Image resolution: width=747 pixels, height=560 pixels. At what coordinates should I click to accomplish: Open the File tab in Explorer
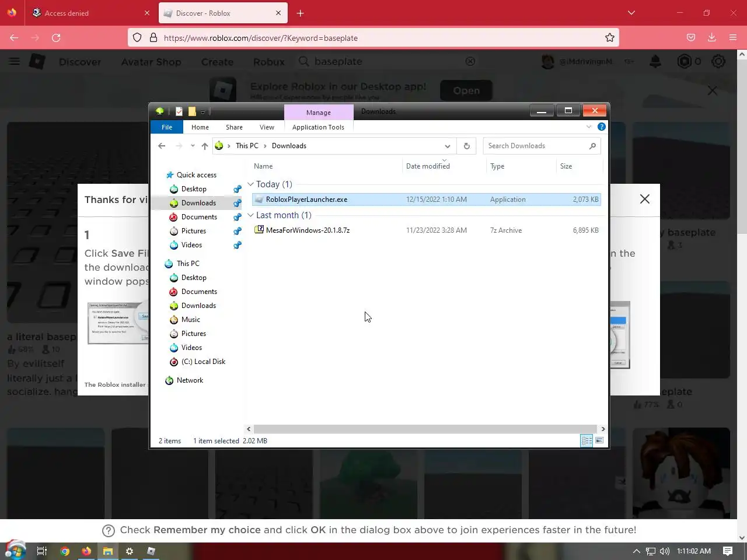(167, 127)
